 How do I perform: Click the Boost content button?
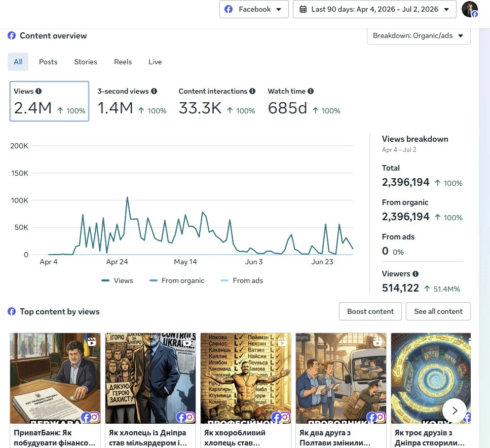coord(370,311)
